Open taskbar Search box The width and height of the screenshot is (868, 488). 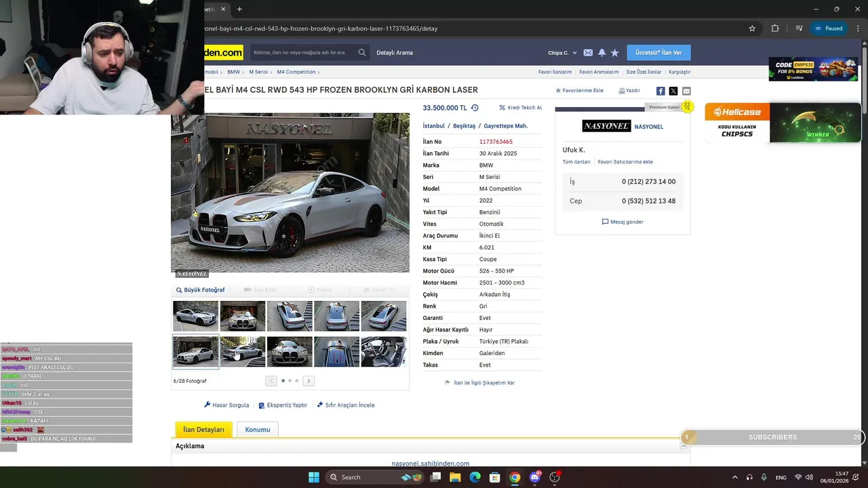[x=373, y=477]
